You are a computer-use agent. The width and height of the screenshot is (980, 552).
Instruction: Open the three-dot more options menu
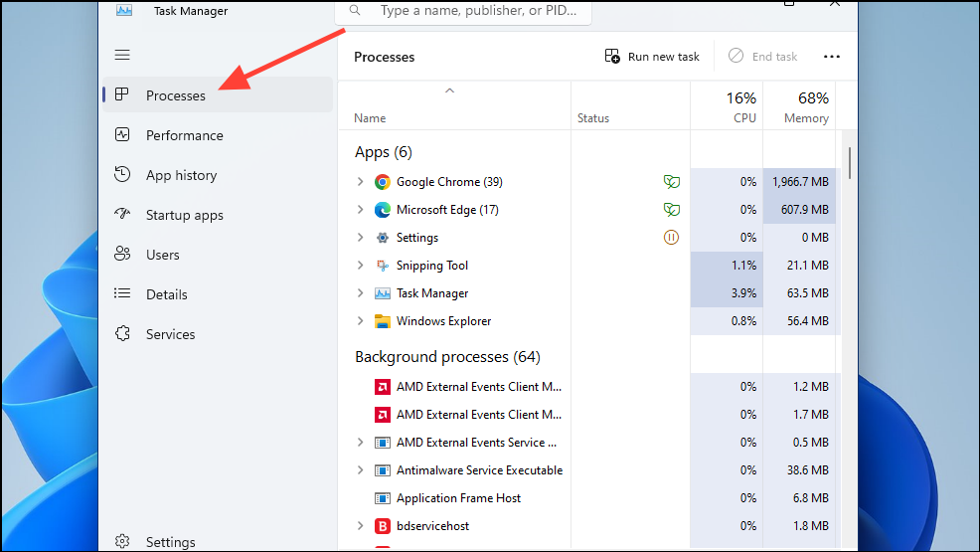click(x=831, y=57)
